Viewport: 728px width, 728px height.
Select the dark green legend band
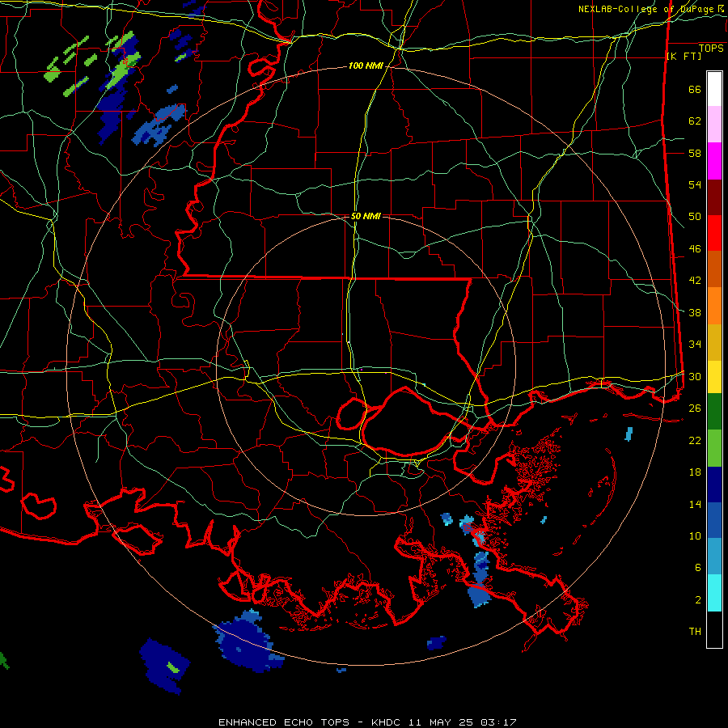714,412
